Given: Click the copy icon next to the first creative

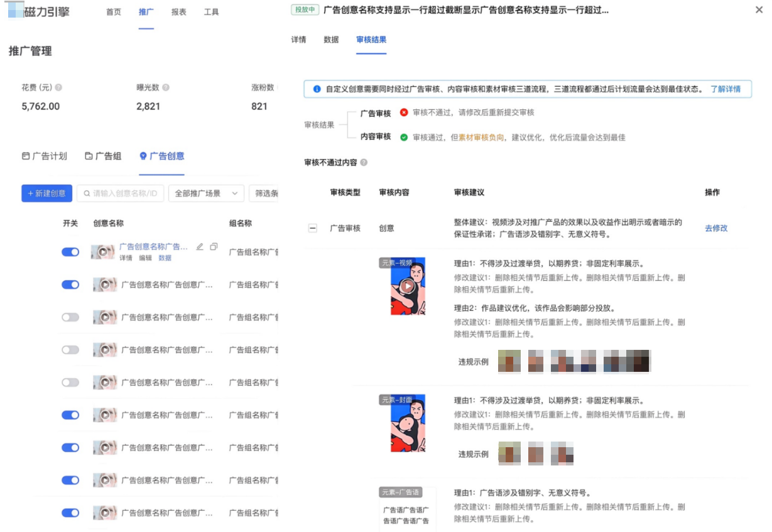Looking at the screenshot, I should pyautogui.click(x=214, y=247).
